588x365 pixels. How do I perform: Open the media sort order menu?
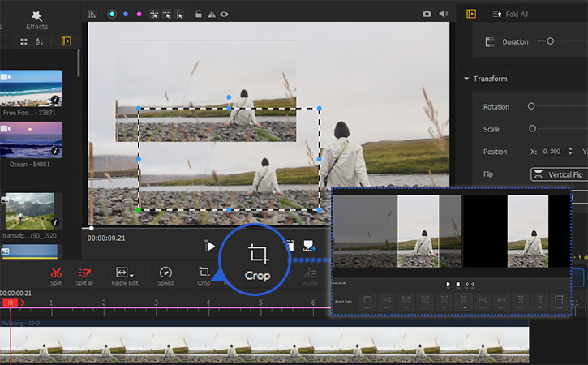click(x=37, y=41)
